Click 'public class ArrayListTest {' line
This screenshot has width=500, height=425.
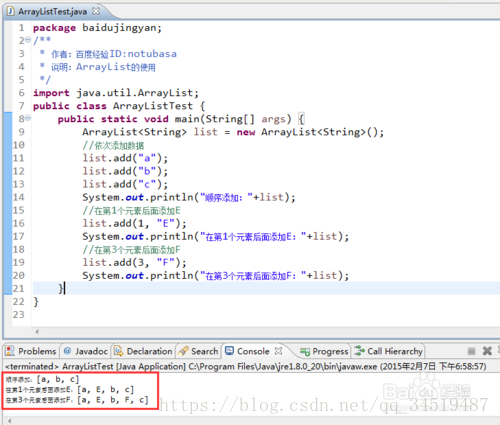coord(119,106)
